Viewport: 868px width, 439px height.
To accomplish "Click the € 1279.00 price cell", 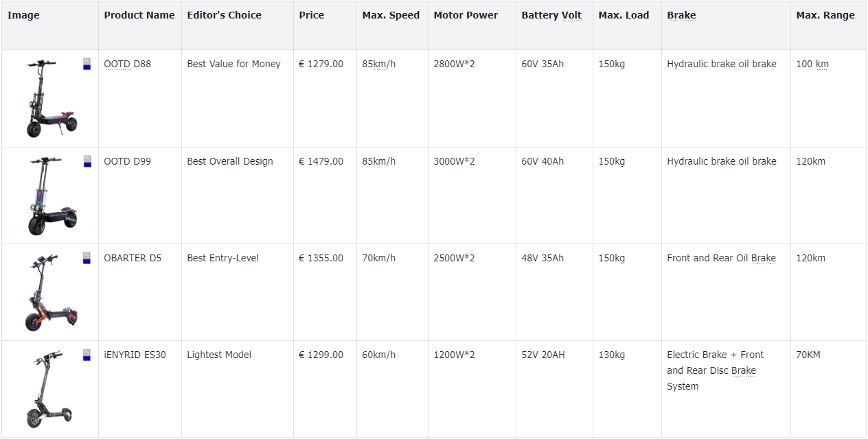I will click(x=321, y=64).
